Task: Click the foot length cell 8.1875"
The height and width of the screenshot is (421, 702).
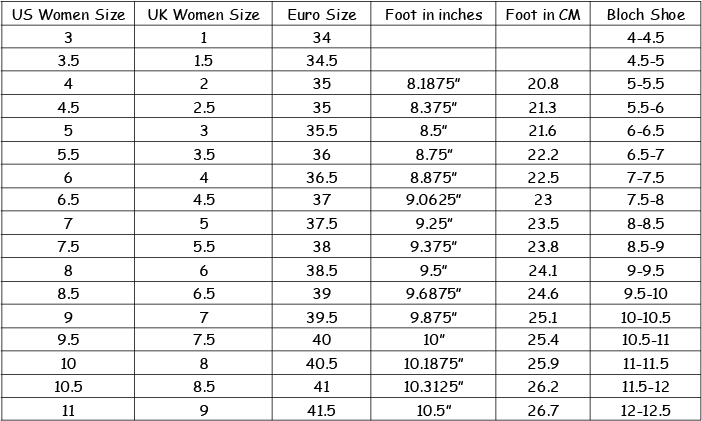Action: (433, 83)
